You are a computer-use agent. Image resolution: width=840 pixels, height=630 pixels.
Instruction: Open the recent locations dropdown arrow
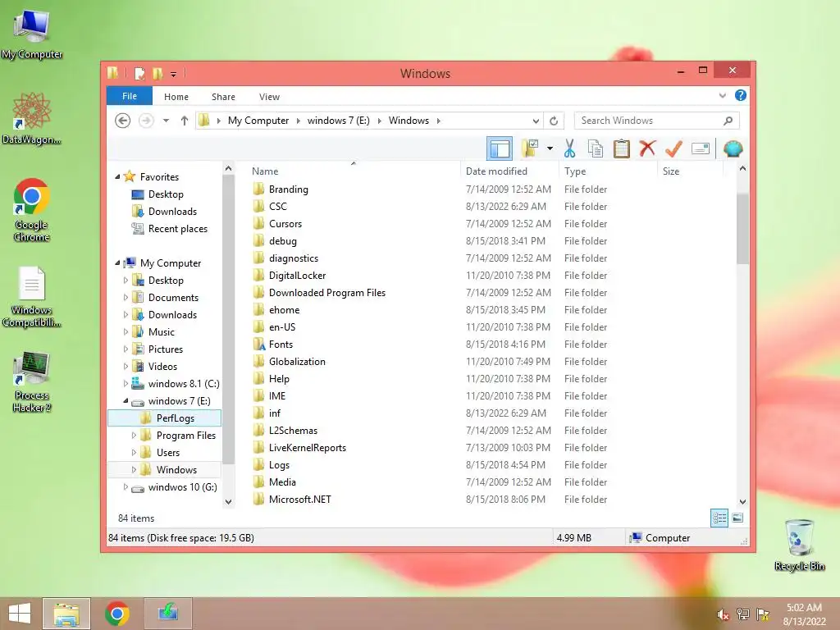166,121
